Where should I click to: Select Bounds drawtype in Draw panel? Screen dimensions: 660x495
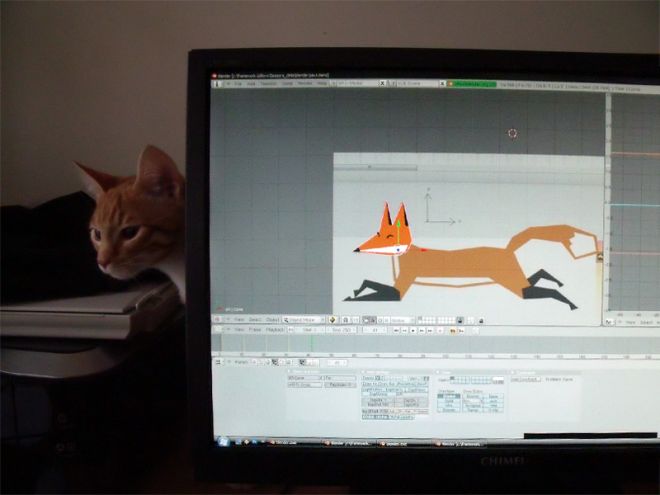pyautogui.click(x=449, y=410)
